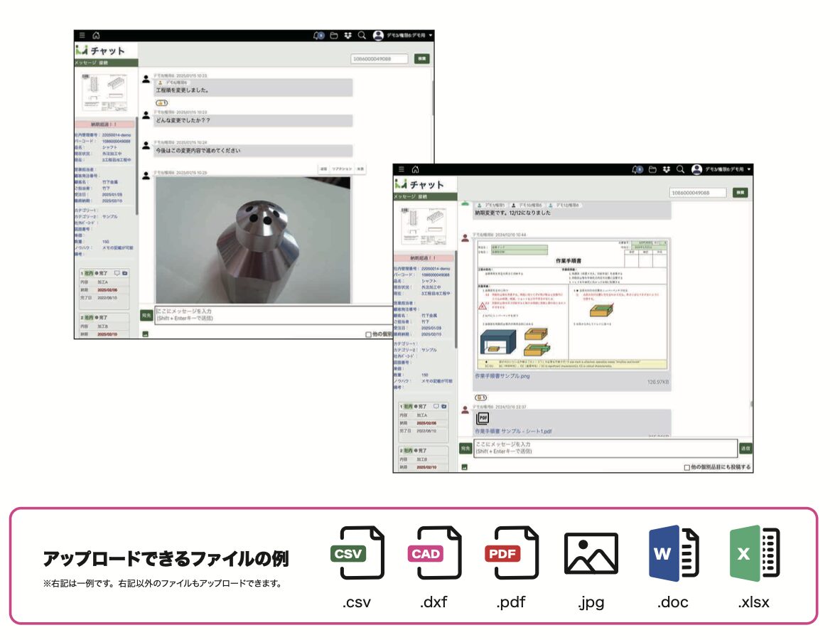Open drawing thumbnail in left window sidebar
Screen dimensions: 840x640
pyautogui.click(x=105, y=92)
